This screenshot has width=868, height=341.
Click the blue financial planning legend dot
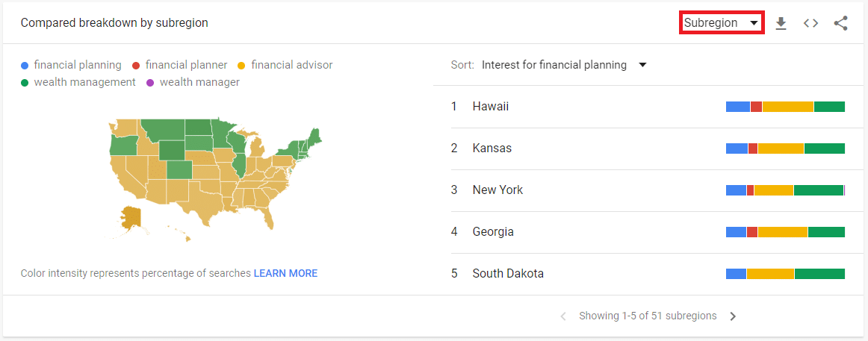(25, 65)
